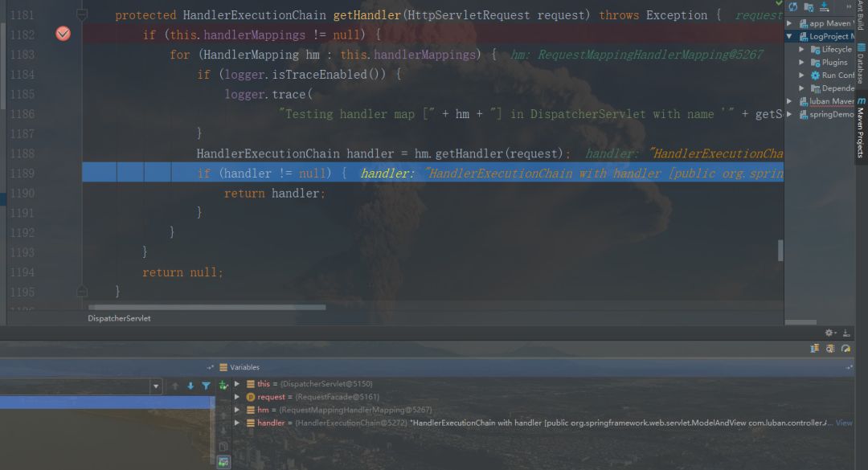The image size is (868, 470).
Task: Expand the 'this' variable
Action: pos(237,384)
